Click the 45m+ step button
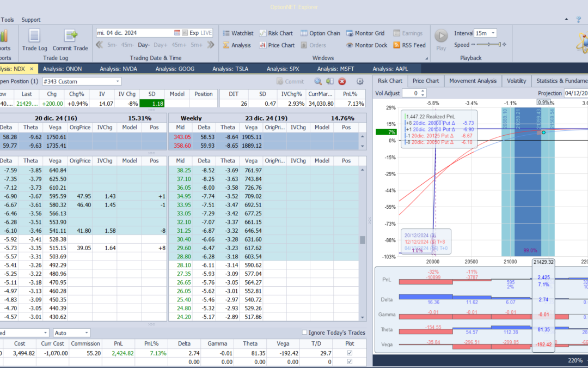The width and height of the screenshot is (588, 368). (179, 45)
